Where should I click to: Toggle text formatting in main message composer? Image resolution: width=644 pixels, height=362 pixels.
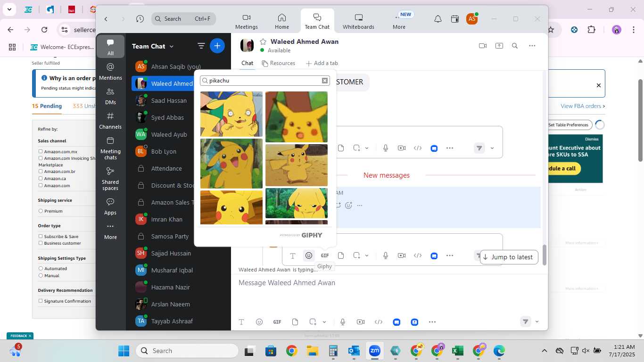click(241, 322)
